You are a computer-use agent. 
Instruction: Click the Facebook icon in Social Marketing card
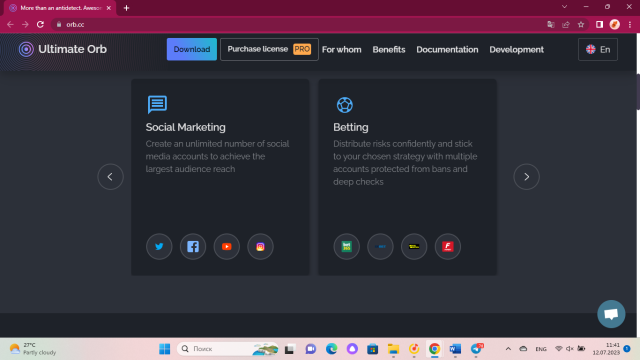click(x=193, y=247)
